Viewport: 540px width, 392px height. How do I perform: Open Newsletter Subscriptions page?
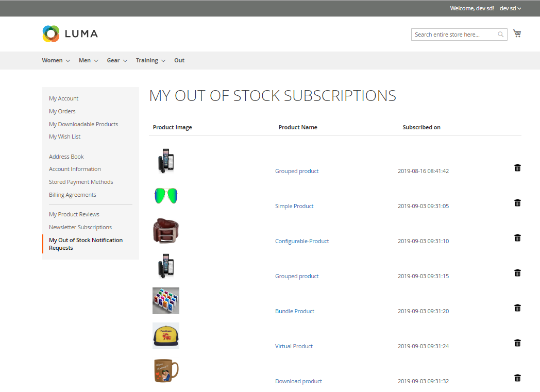(80, 227)
